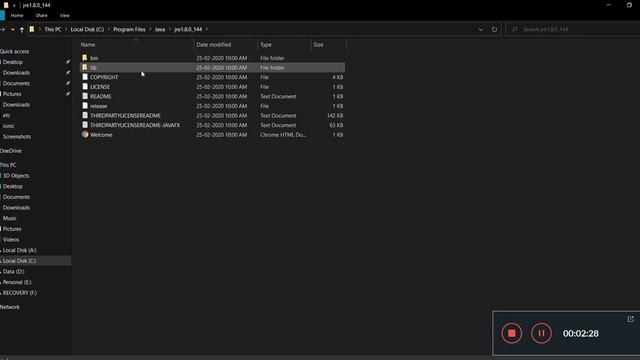Click jre1.8.0_144 in the breadcrumb
Screen dimensions: 640x360
(x=188, y=29)
